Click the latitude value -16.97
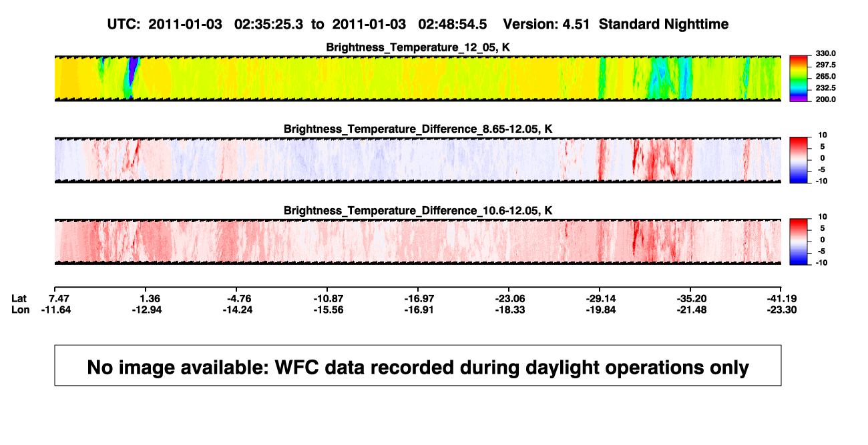This screenshot has height=445, width=868. tap(419, 298)
